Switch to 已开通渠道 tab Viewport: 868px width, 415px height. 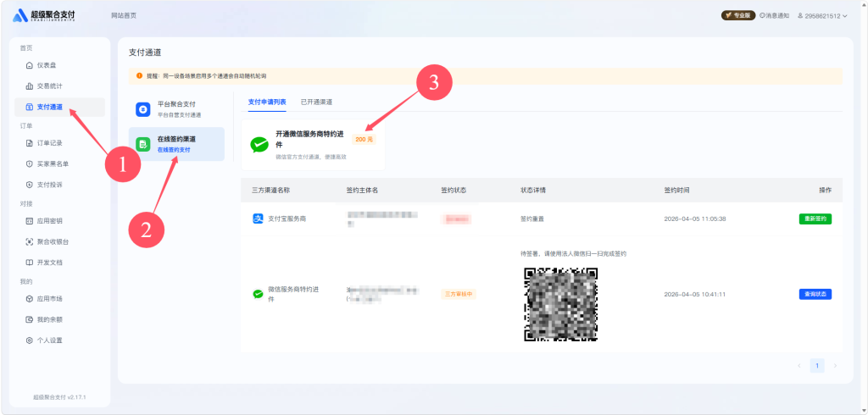[x=316, y=102]
